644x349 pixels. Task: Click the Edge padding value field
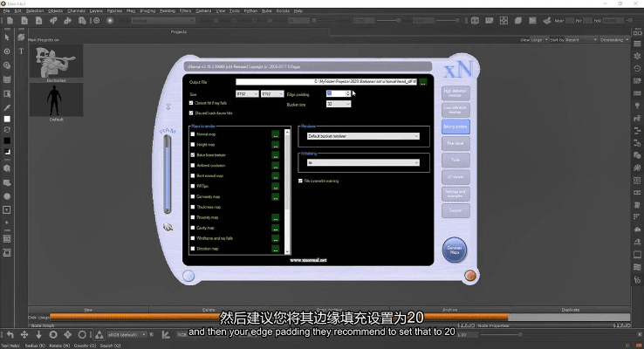coord(336,93)
